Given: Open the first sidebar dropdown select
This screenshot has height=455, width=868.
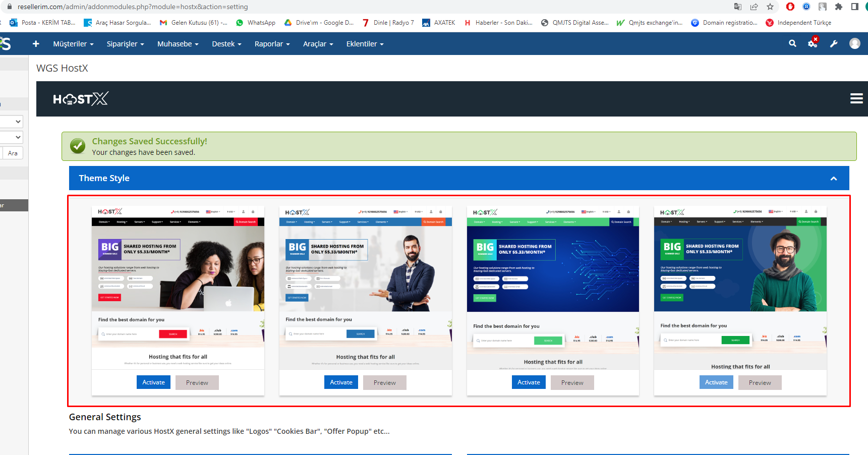Looking at the screenshot, I should pos(11,122).
